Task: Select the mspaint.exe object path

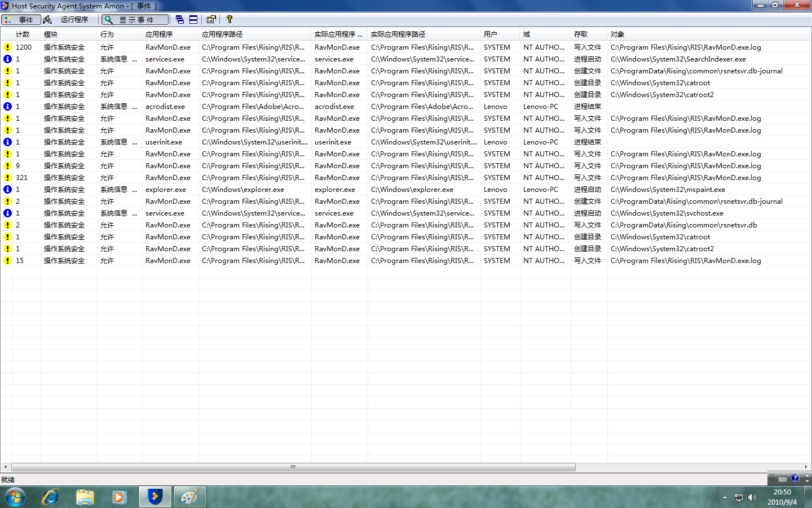Action: [668, 190]
